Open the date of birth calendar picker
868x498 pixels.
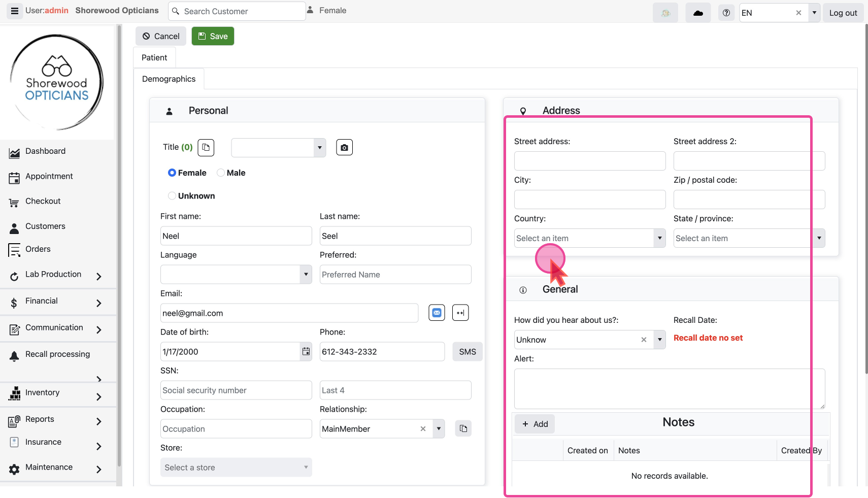click(x=306, y=351)
